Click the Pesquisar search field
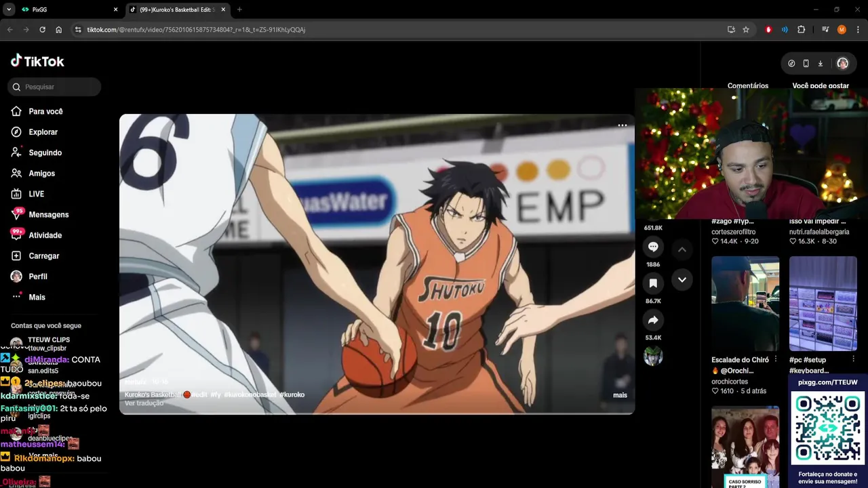This screenshot has width=868, height=488. coord(54,87)
